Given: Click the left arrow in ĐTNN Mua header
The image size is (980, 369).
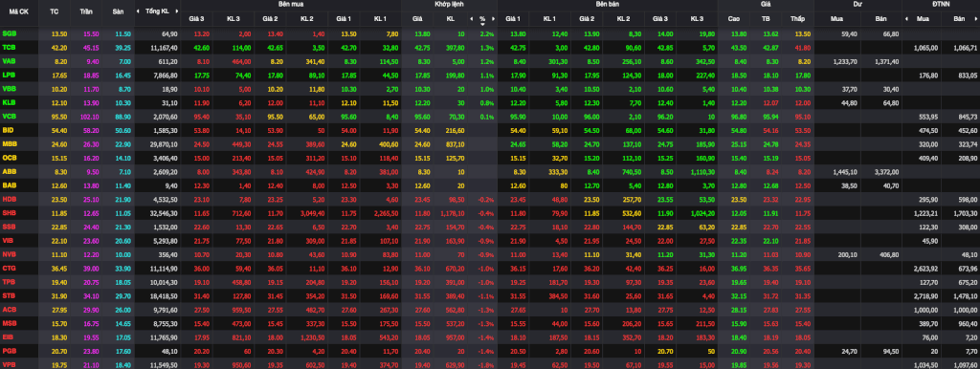Looking at the screenshot, I should point(907,19).
